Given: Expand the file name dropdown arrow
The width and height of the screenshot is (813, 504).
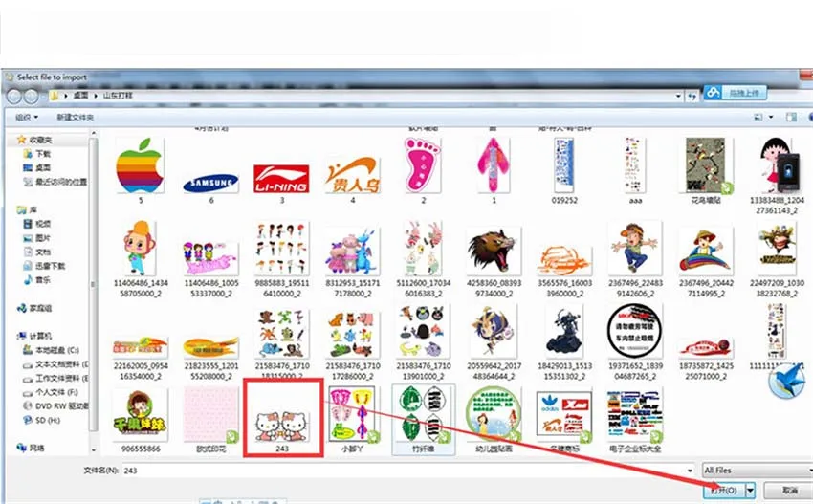Looking at the screenshot, I should tap(690, 471).
